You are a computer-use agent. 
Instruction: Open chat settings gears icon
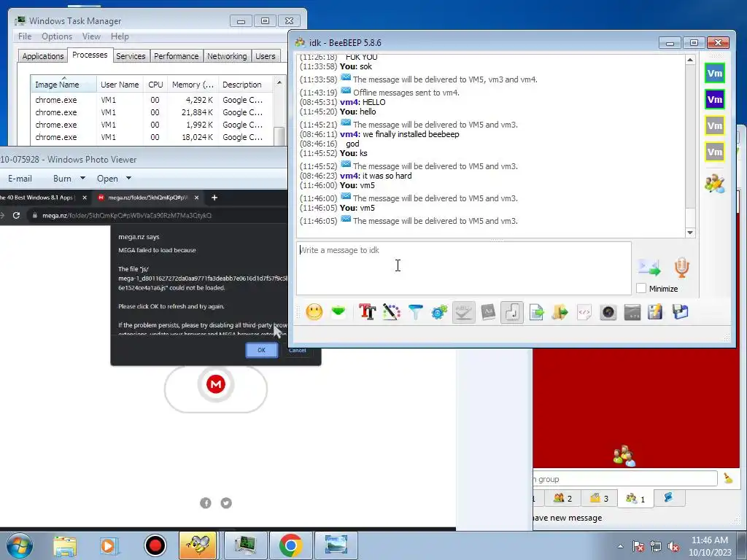(439, 312)
